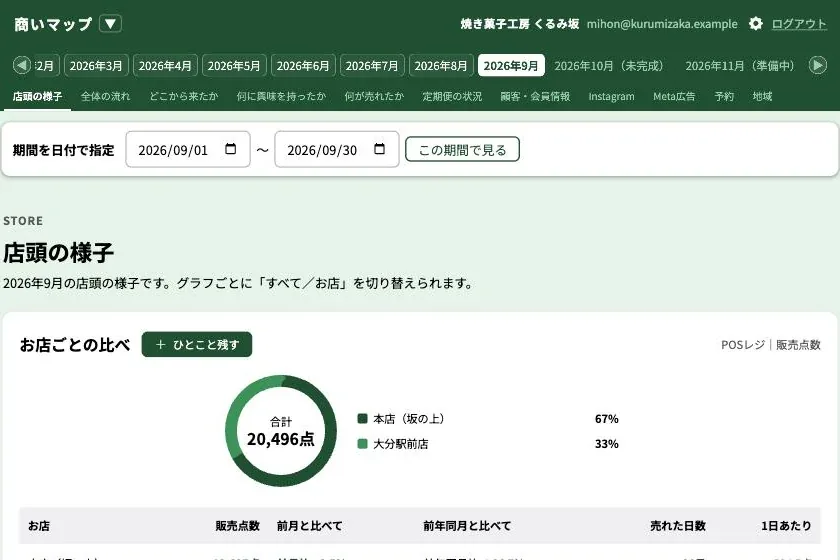The width and height of the screenshot is (840, 560).
Task: Select the 2026年6月 month tab
Action: pos(303,65)
